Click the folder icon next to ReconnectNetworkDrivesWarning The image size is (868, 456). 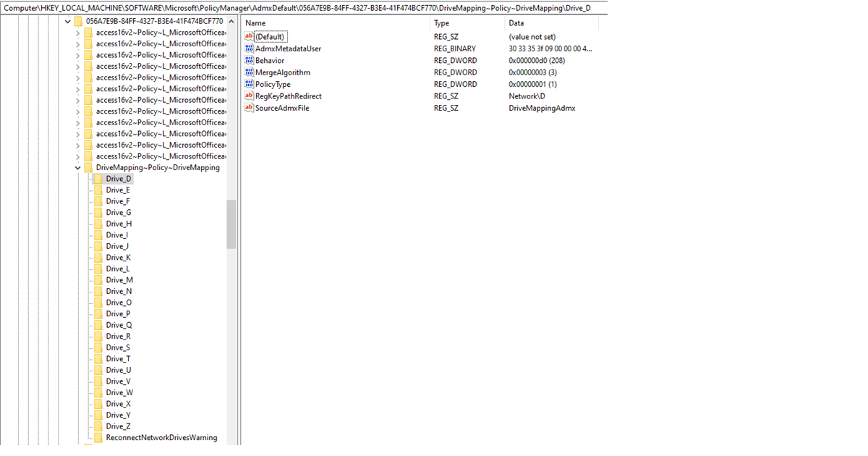(x=99, y=437)
